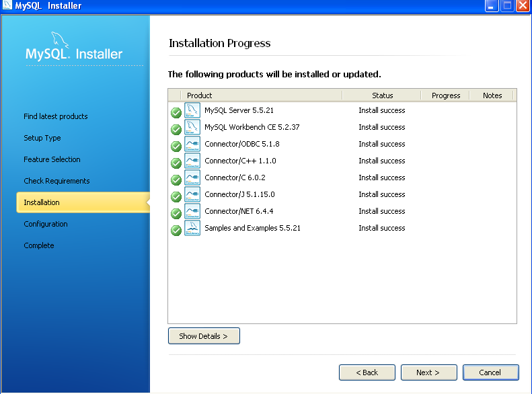This screenshot has width=532, height=394.
Task: Click the Connector/C++ 1.1.0 product icon
Action: (192, 161)
